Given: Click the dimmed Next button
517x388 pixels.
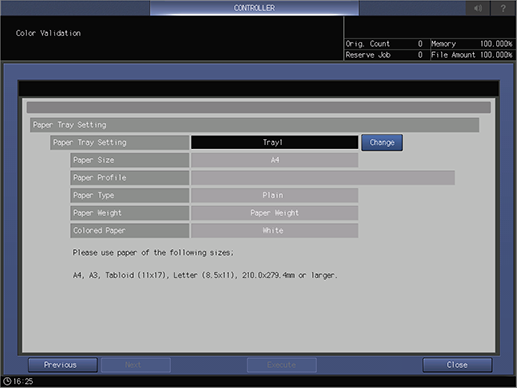Looking at the screenshot, I should pyautogui.click(x=136, y=365).
